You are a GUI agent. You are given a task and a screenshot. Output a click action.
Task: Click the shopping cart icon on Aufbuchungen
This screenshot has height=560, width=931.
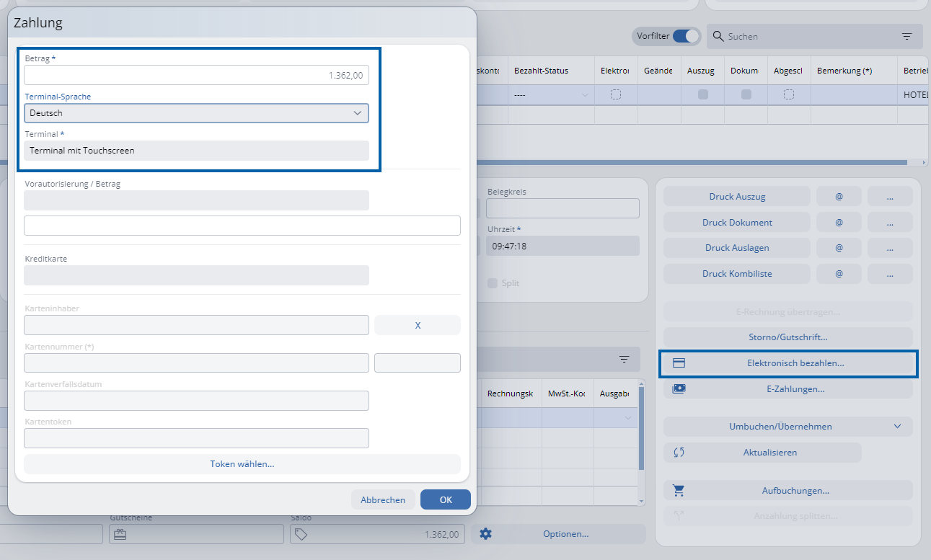tap(679, 491)
